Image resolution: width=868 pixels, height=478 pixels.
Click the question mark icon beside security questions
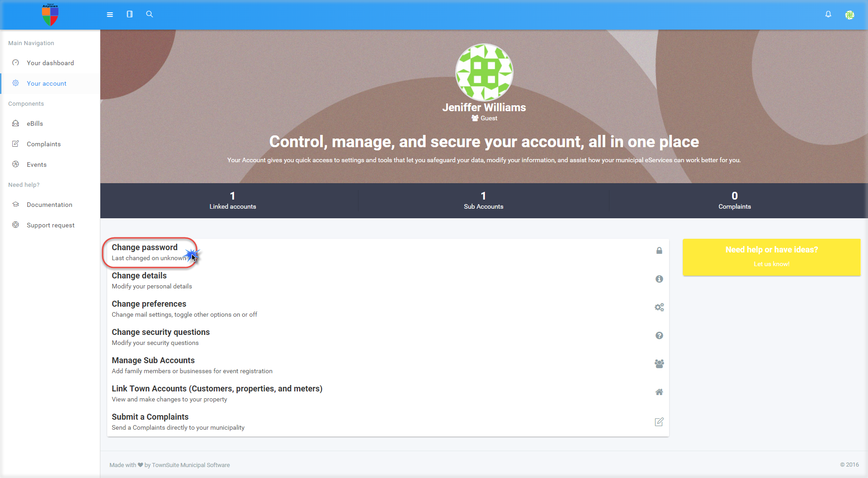659,335
